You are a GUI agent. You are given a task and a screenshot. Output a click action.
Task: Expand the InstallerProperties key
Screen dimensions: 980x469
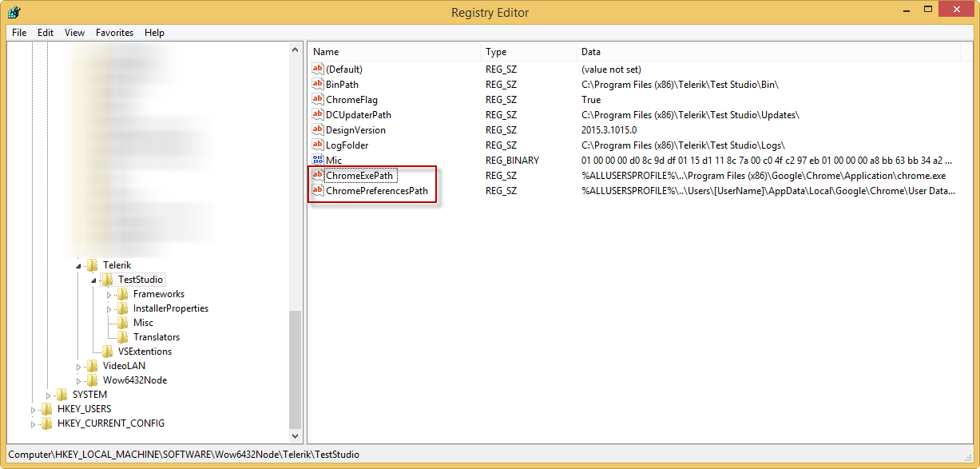pos(109,308)
